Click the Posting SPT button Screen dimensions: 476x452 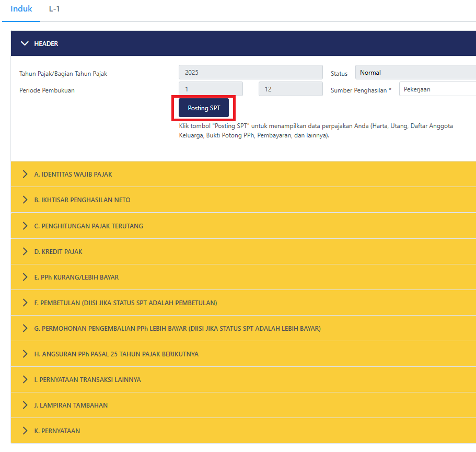click(203, 108)
